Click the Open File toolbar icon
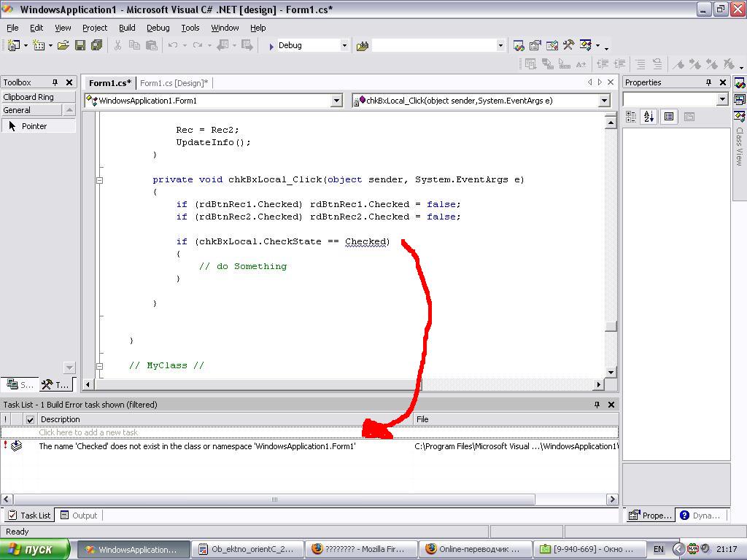Image resolution: width=747 pixels, height=560 pixels. click(x=63, y=45)
